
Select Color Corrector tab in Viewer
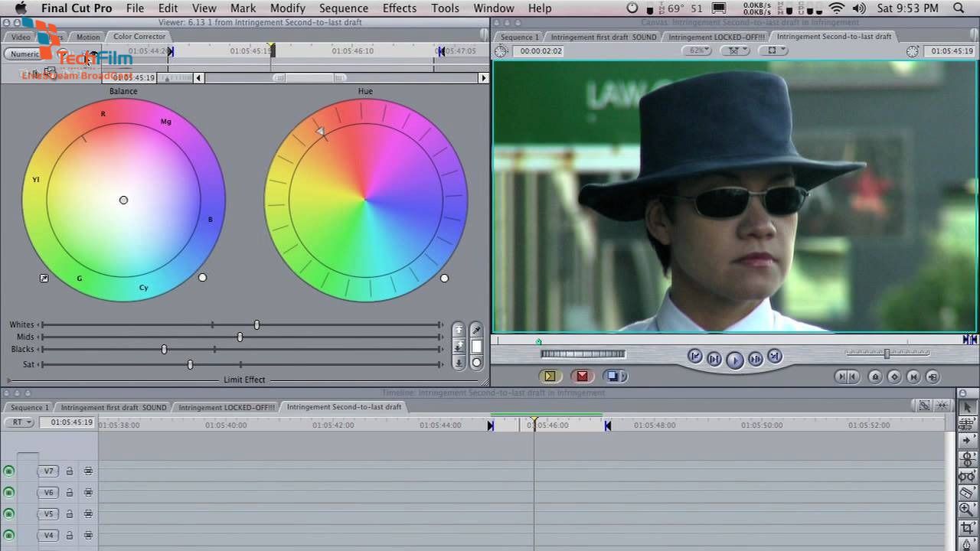(x=139, y=37)
